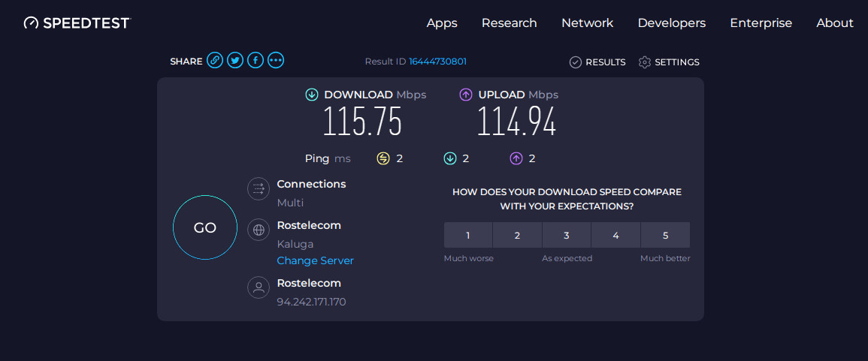Open the Apps menu
Viewport: 868px width, 361px height.
[442, 23]
